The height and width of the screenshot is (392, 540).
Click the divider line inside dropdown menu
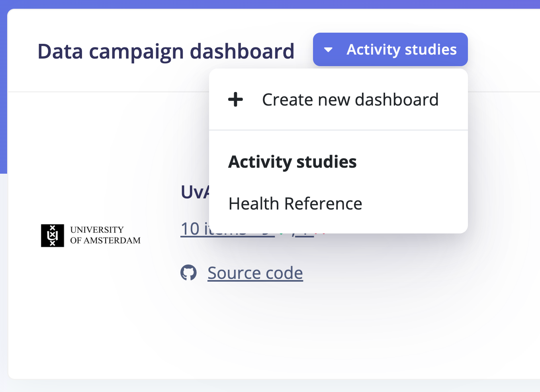click(338, 130)
